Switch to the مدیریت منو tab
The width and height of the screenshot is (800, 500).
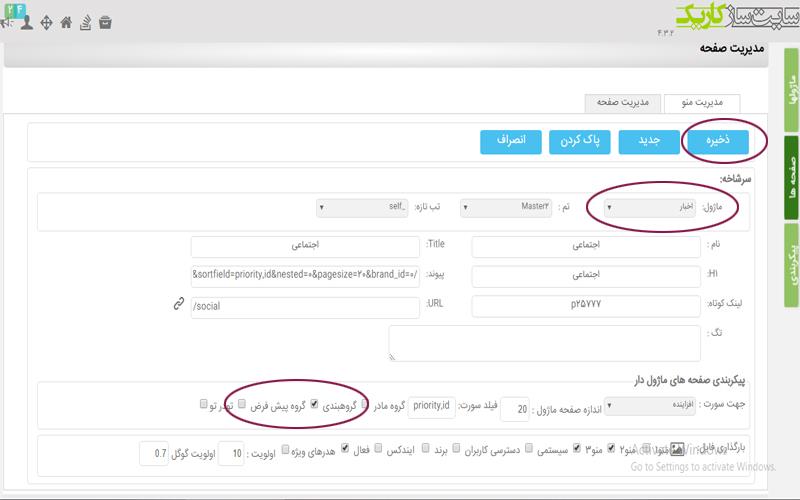pyautogui.click(x=702, y=103)
